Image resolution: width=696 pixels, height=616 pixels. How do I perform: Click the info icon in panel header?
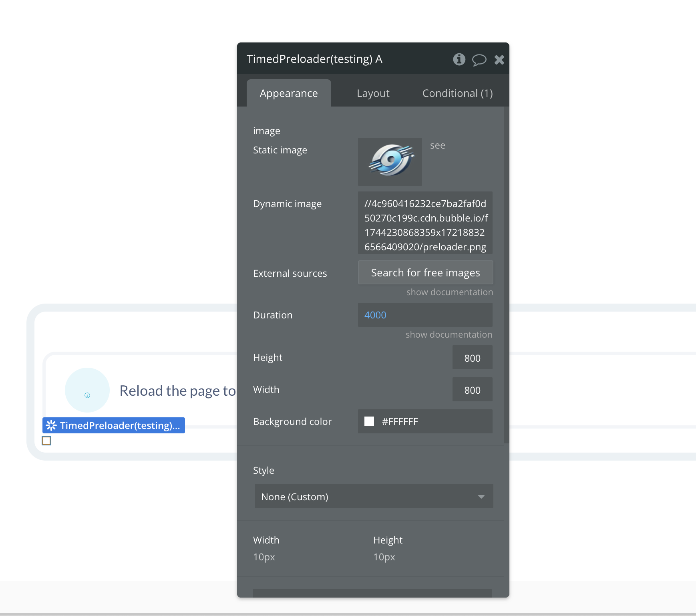[459, 59]
